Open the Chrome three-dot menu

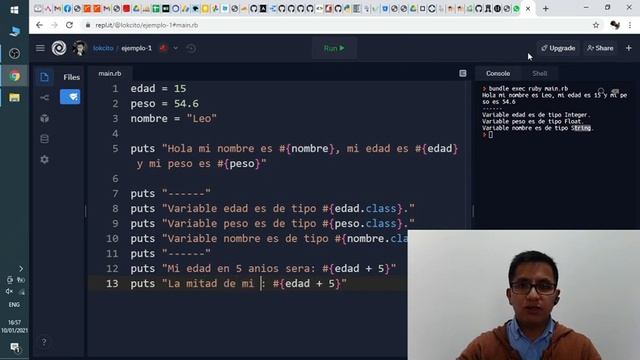coord(630,25)
